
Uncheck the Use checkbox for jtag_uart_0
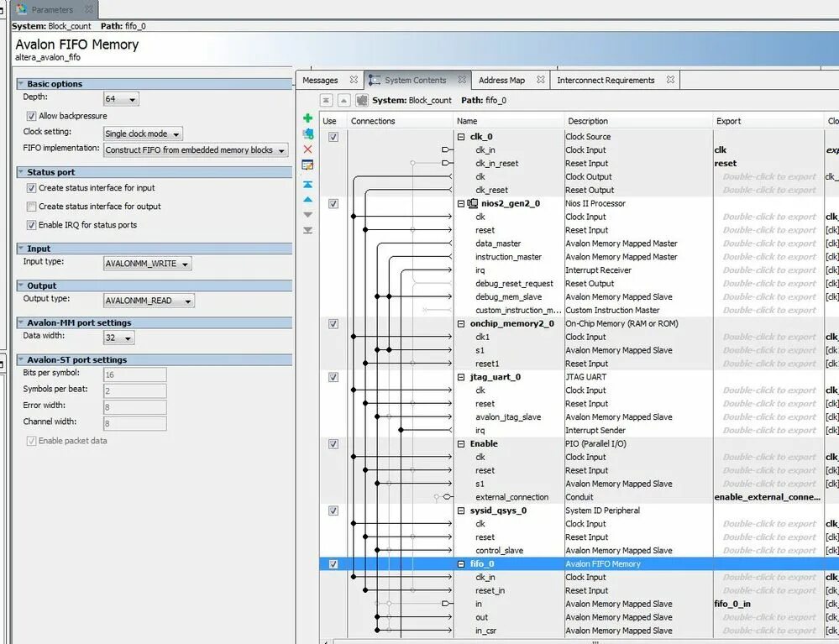333,377
